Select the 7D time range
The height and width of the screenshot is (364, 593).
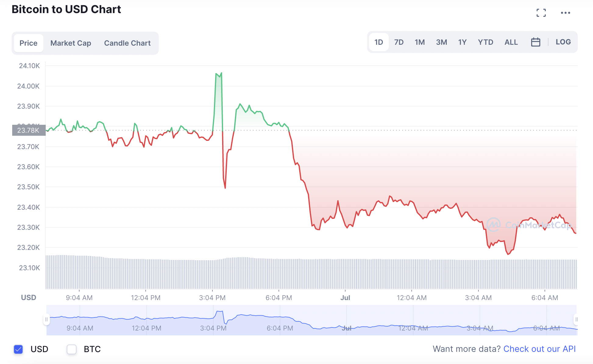point(399,42)
